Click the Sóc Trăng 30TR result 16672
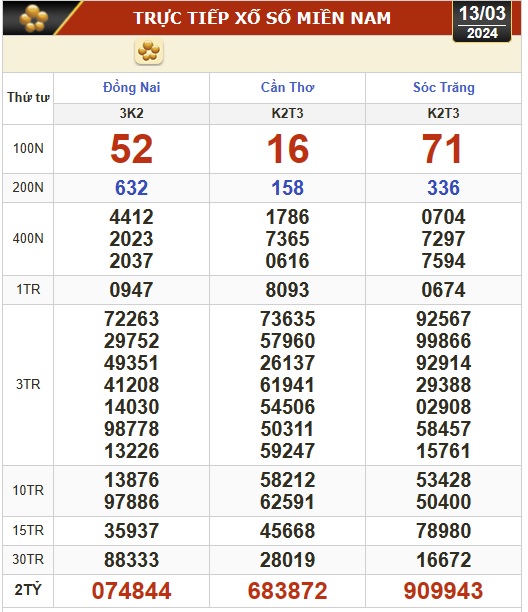 [x=444, y=560]
